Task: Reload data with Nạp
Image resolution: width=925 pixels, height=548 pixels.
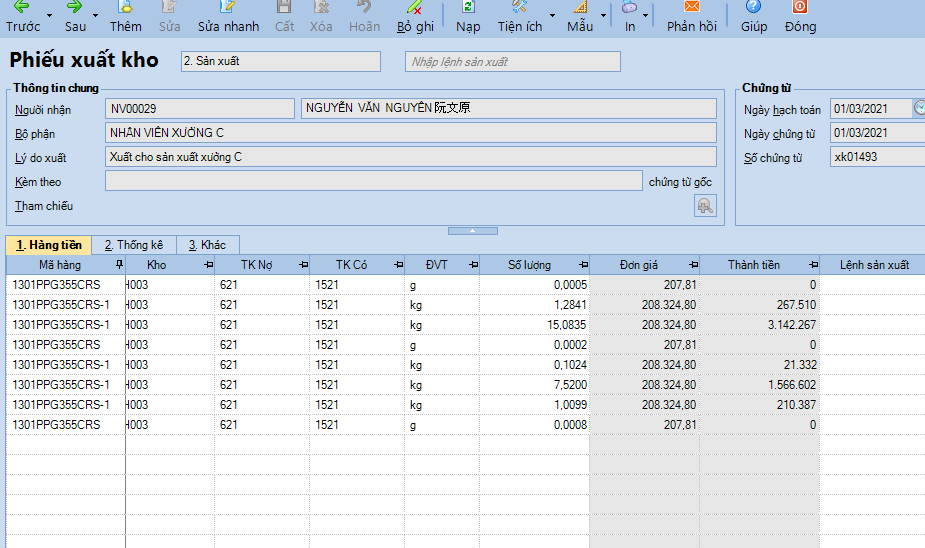Action: 468,17
